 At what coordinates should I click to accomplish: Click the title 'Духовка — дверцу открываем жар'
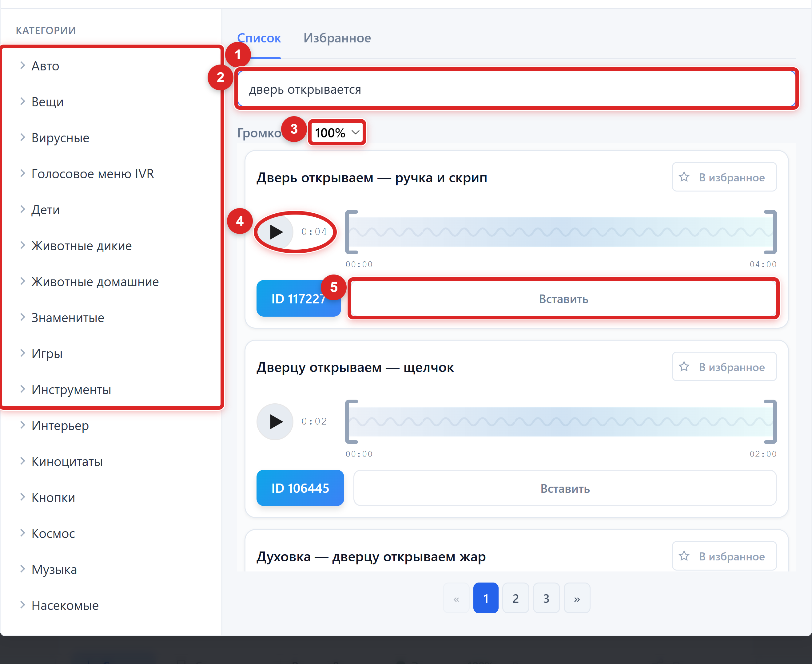tap(371, 556)
